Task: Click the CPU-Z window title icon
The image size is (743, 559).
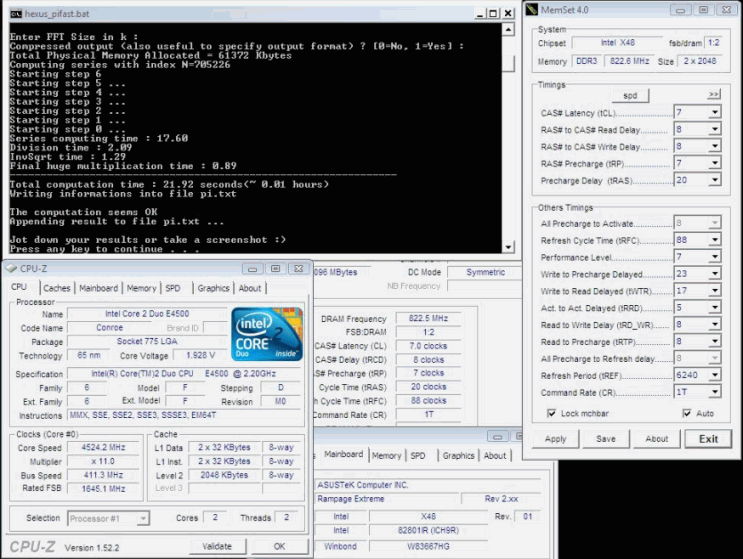Action: point(11,268)
